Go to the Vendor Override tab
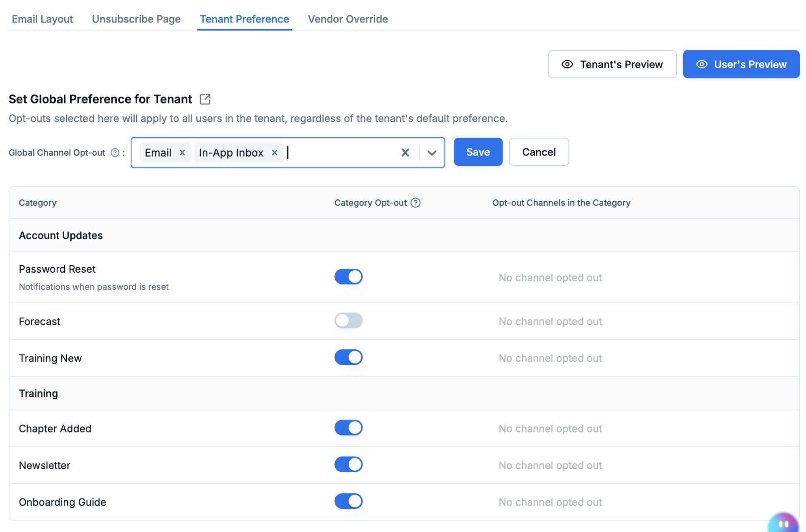Image resolution: width=806 pixels, height=532 pixels. pos(348,19)
